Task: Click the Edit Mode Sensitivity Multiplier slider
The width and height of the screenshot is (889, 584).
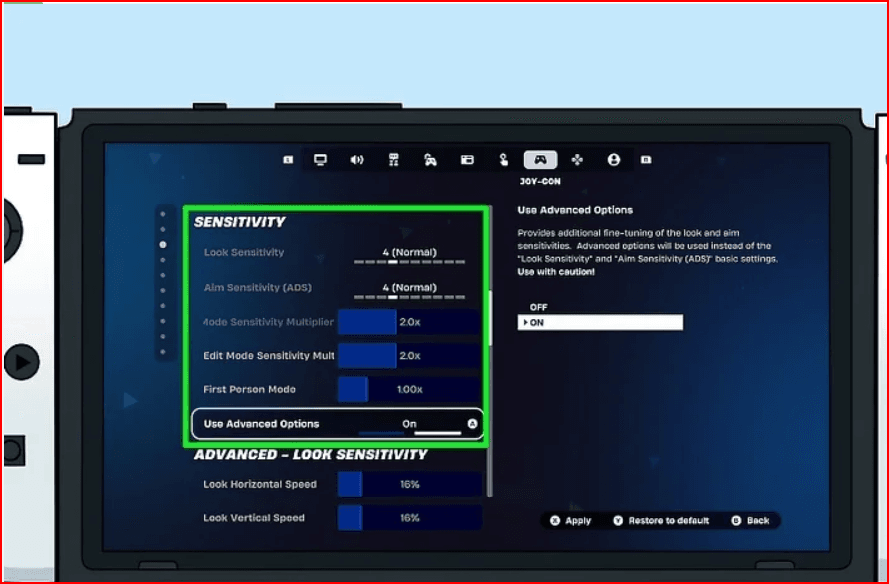Action: (409, 356)
